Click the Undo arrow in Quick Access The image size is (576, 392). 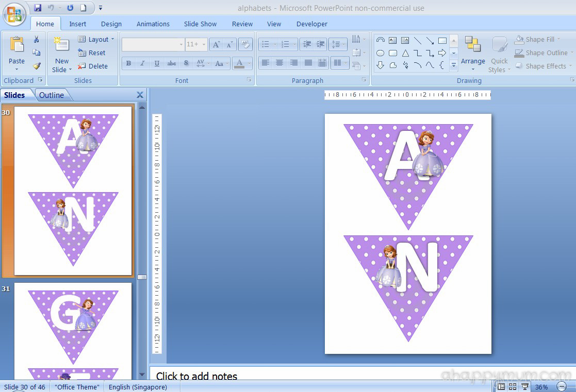tap(51, 8)
